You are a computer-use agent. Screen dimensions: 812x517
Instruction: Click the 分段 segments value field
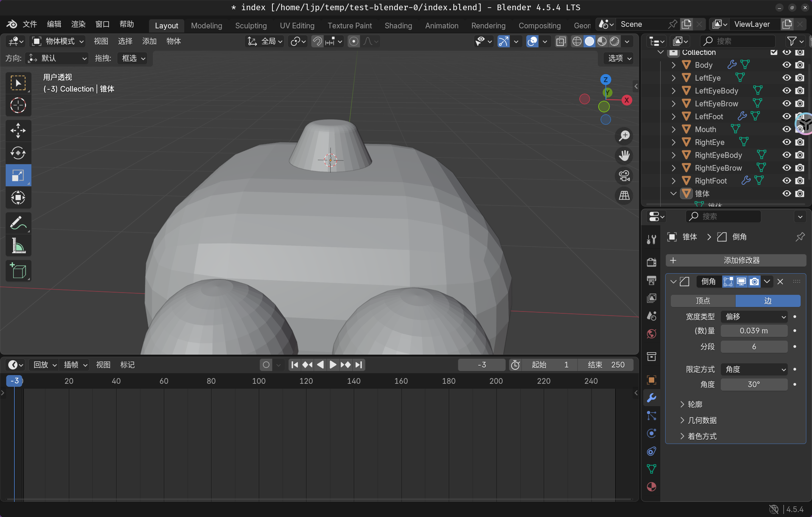point(754,347)
